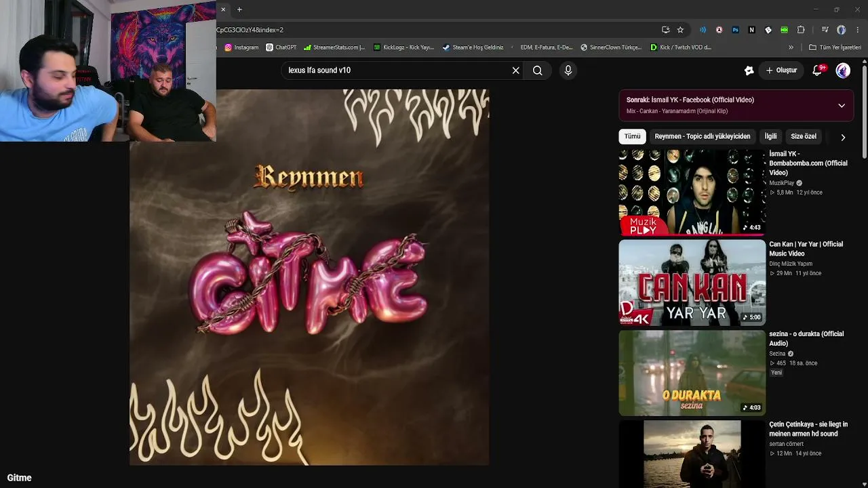Open Chrome three-dot menu

[858, 30]
